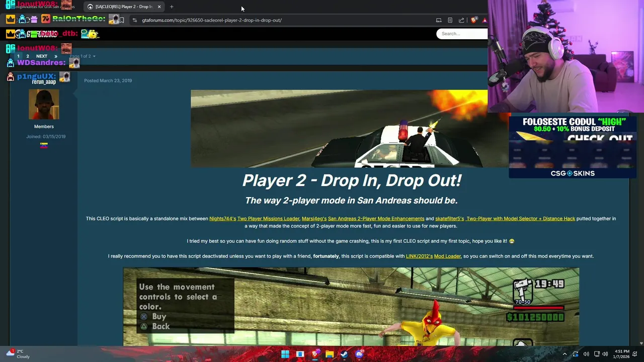Open Discord from taskbar
This screenshot has height=362, width=644.
[359, 354]
